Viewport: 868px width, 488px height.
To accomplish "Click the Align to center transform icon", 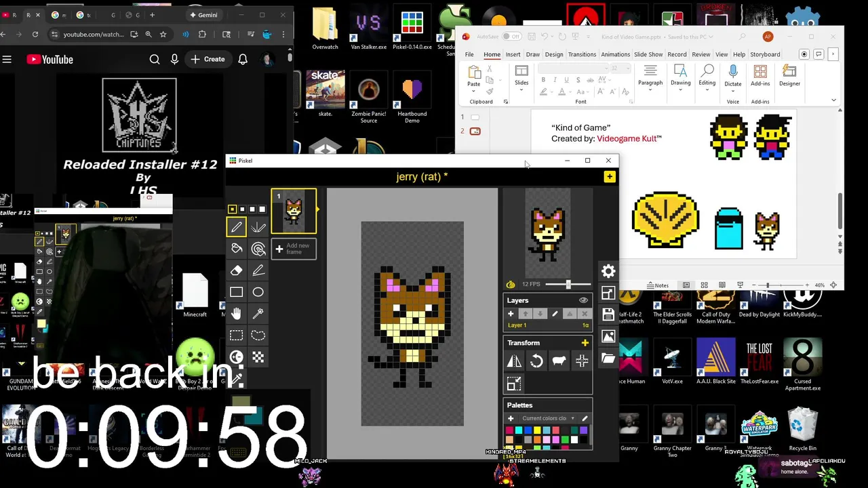I will 582,361.
